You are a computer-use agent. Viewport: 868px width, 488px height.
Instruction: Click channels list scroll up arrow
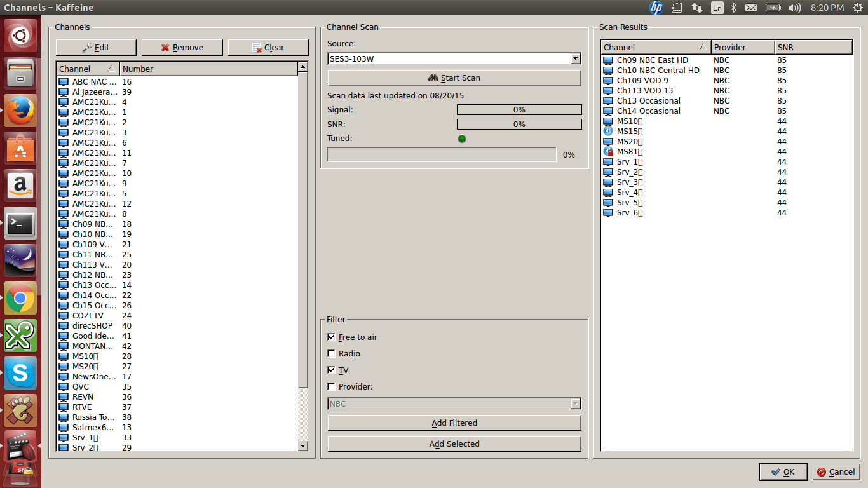click(303, 67)
